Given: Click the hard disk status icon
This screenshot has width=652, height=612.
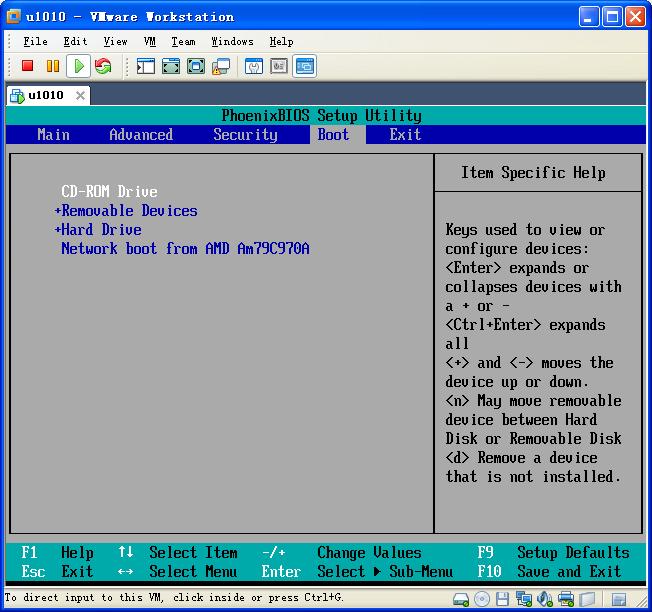Looking at the screenshot, I should [461, 599].
